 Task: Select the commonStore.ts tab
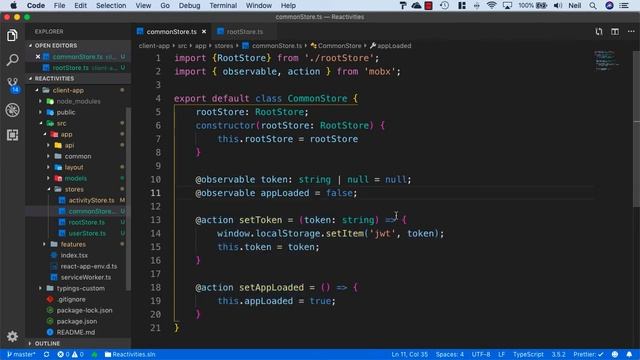tap(171, 31)
